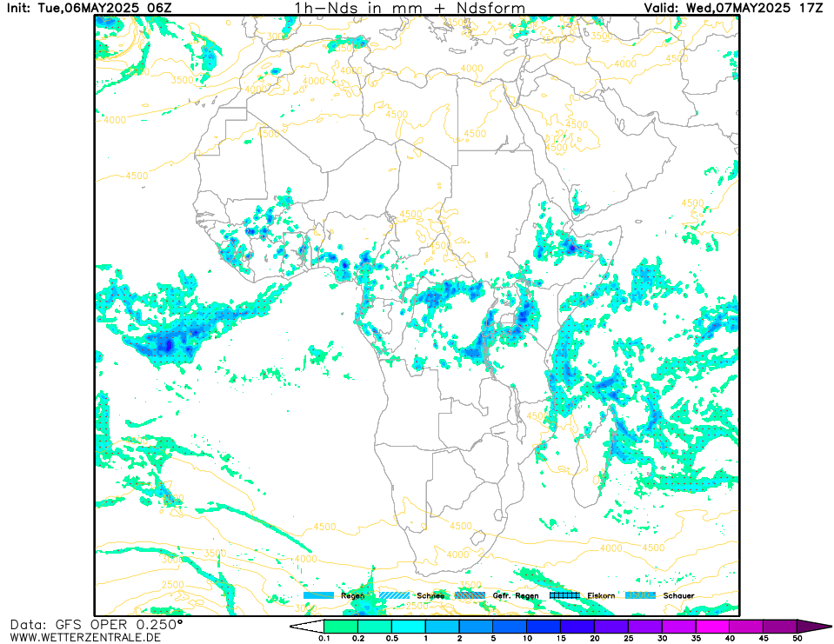Click the colorbar tick label 5
This screenshot has height=644, width=834.
(x=493, y=638)
